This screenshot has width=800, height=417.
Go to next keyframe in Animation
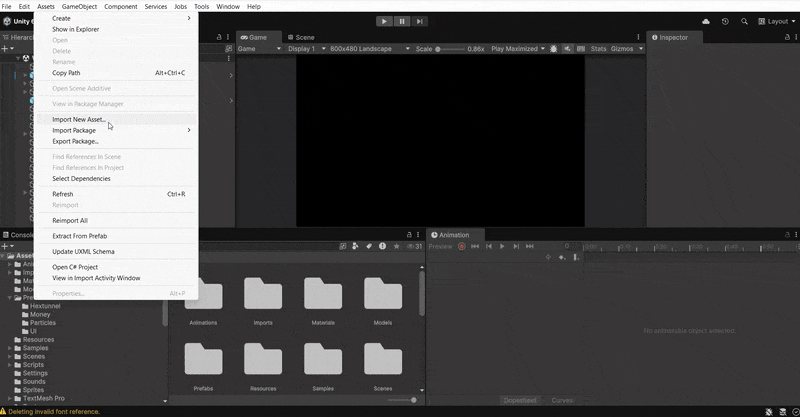pos(516,246)
